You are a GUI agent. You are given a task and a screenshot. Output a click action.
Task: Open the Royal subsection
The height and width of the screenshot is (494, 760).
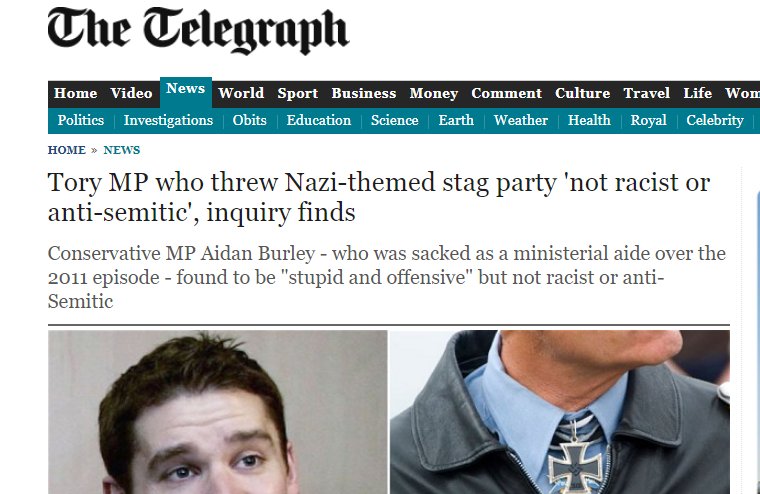[x=649, y=120]
